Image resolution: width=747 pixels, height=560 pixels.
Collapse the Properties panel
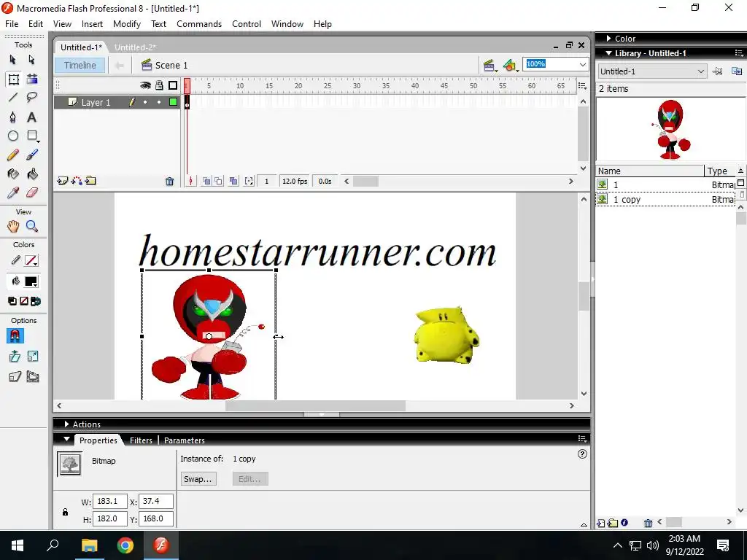point(66,440)
